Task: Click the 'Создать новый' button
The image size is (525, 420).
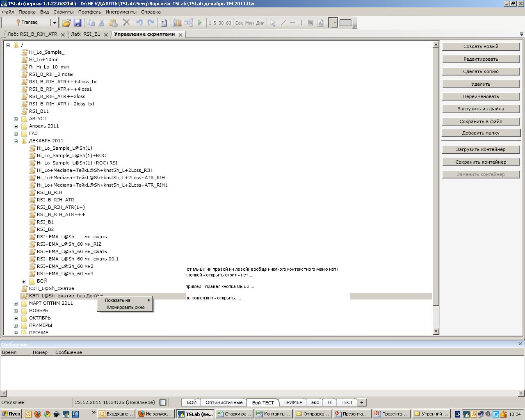Action: [481, 46]
